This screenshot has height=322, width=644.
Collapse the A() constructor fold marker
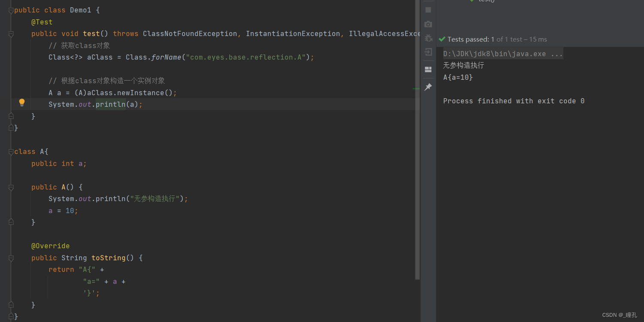tap(11, 187)
